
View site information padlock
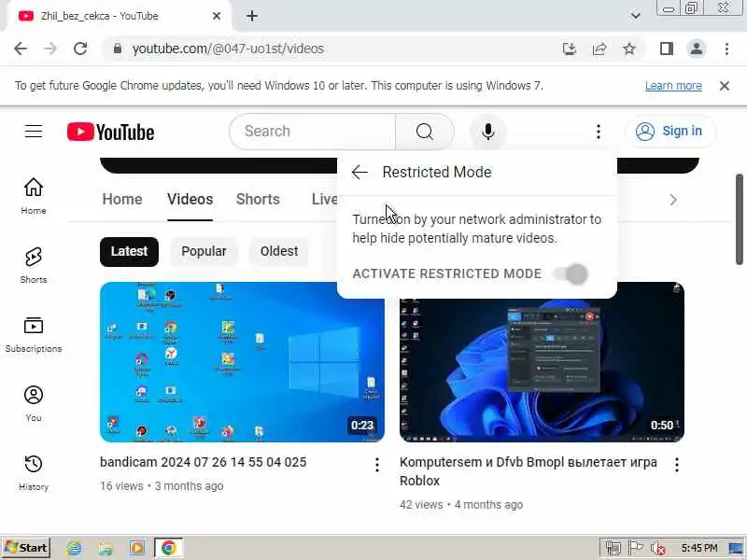(118, 49)
